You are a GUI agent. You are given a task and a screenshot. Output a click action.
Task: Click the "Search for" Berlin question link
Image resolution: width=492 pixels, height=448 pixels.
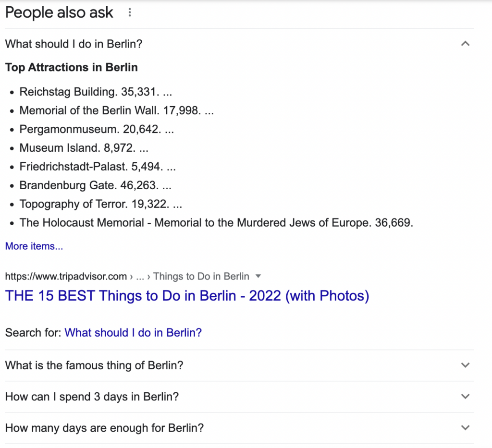point(133,332)
